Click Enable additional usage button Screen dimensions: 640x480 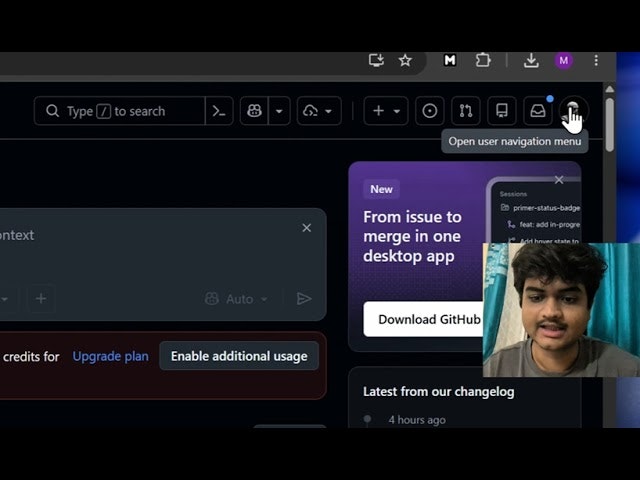pos(239,356)
